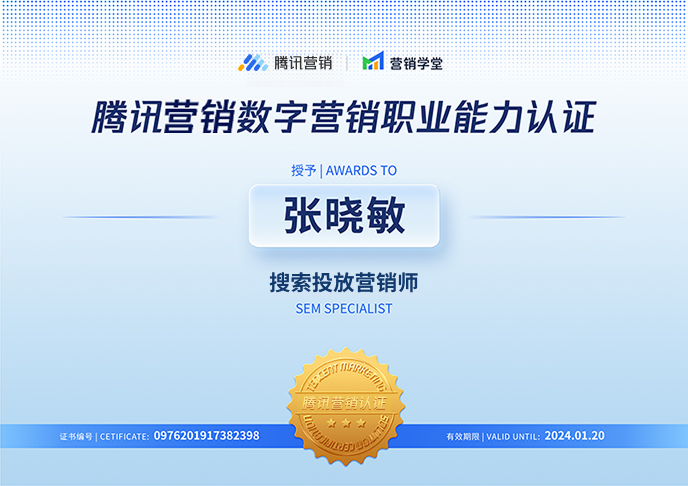Click the SEM SPECIALIST text

[344, 309]
